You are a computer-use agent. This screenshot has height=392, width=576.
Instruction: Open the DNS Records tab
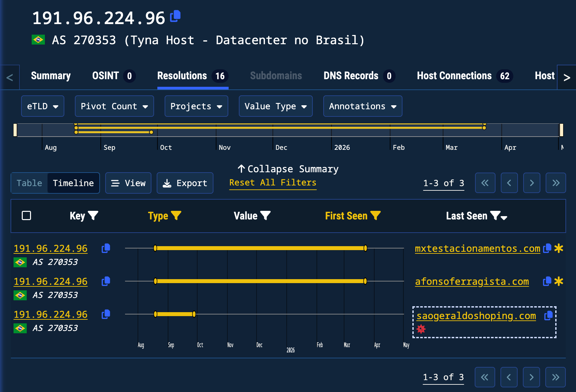click(359, 76)
